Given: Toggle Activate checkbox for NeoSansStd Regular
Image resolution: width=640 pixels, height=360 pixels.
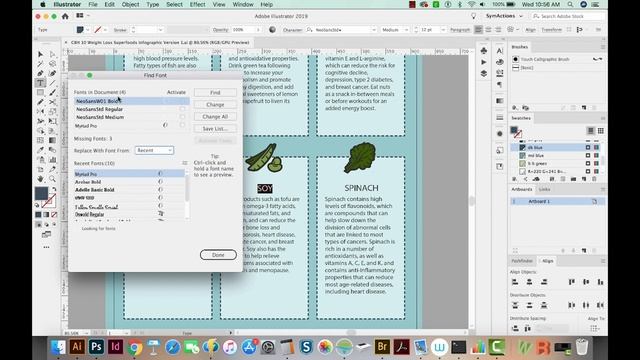Looking at the screenshot, I should (x=182, y=109).
